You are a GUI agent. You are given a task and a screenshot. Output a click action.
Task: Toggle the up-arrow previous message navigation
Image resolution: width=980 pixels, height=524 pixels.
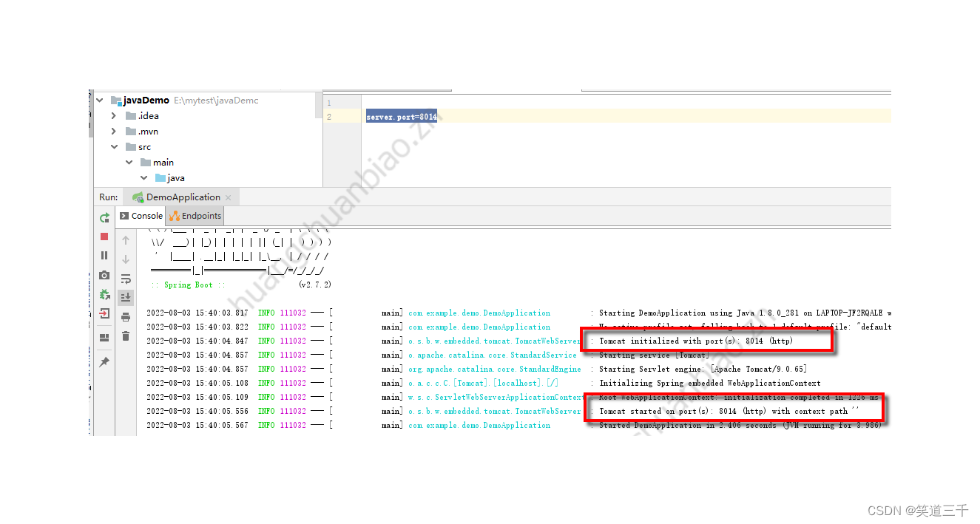[126, 239]
